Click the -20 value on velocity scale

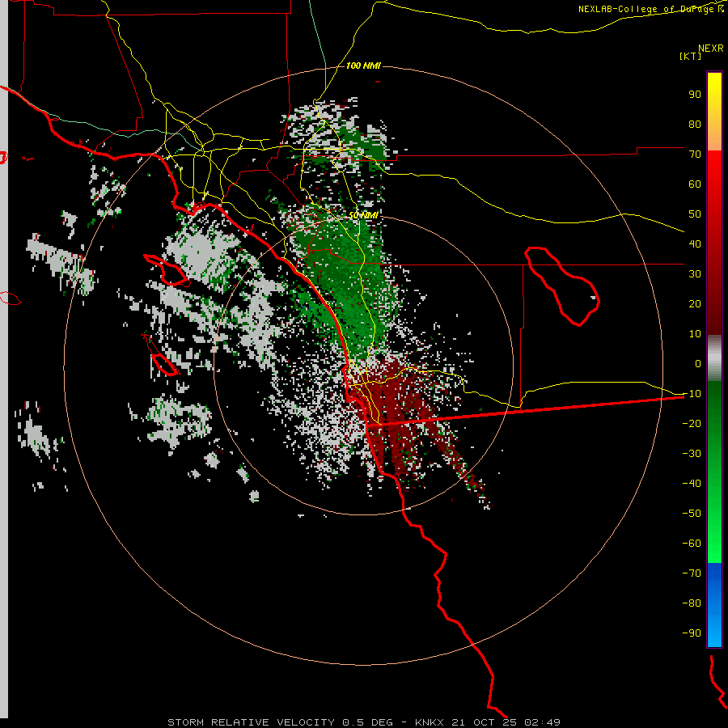[x=692, y=424]
